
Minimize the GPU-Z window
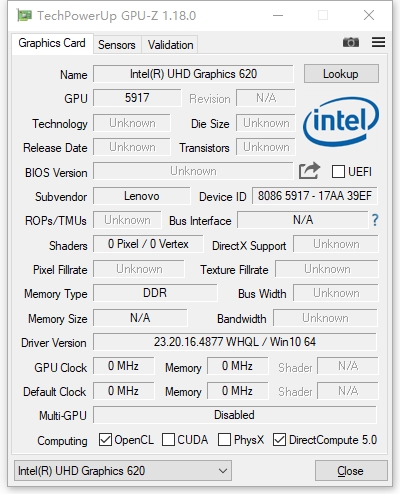278,15
